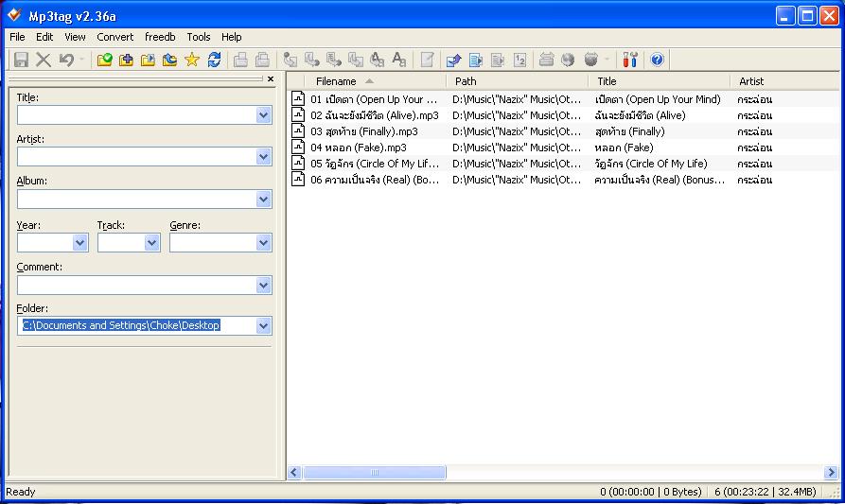Click title cell 'สุดท้าย (Finally)'
Image resolution: width=845 pixels, height=504 pixels.
pos(629,131)
